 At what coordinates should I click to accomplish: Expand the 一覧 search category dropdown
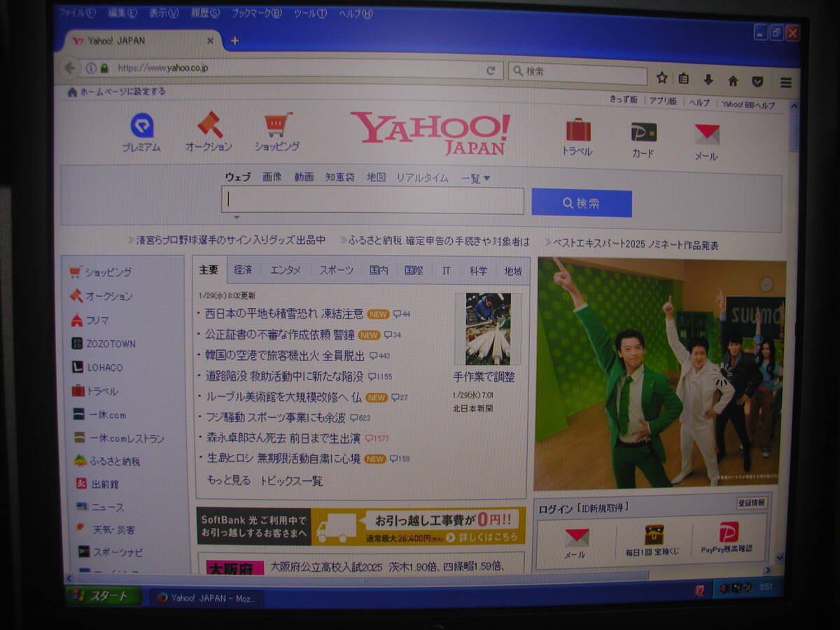tap(476, 178)
